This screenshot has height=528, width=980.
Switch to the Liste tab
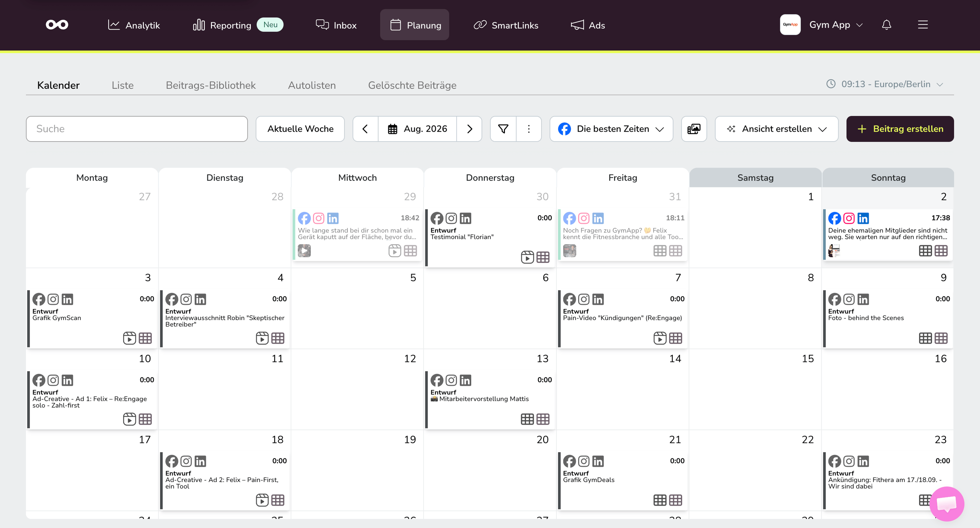(x=122, y=85)
